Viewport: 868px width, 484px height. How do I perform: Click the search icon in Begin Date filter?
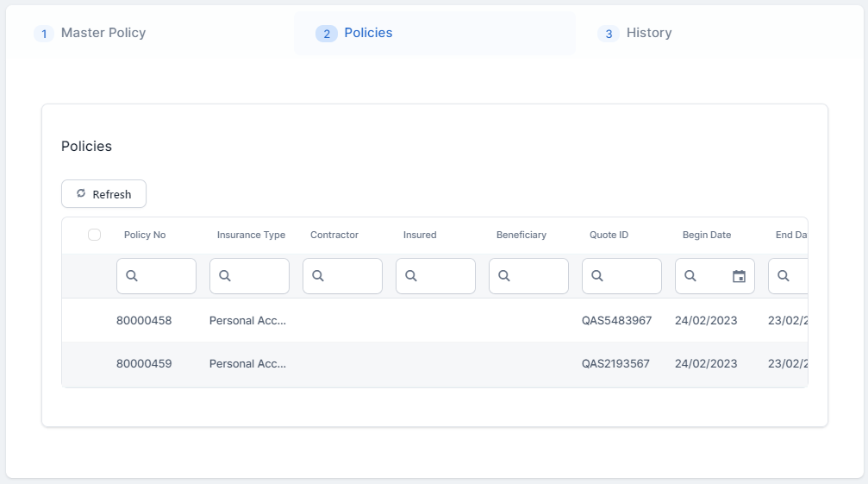pos(690,276)
